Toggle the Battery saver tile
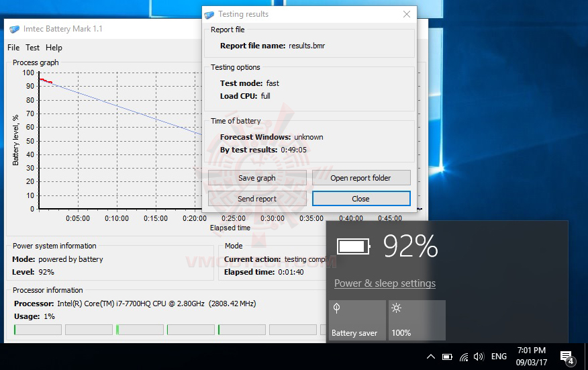Image resolution: width=588 pixels, height=370 pixels. pyautogui.click(x=357, y=320)
